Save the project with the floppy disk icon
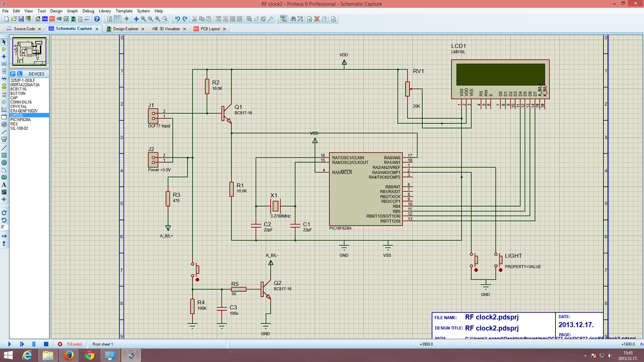Screen dimensions: 644x362 (x=21, y=19)
